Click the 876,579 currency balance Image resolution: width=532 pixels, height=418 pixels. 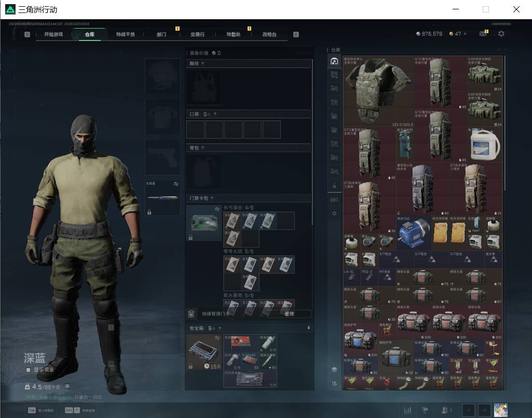click(429, 34)
